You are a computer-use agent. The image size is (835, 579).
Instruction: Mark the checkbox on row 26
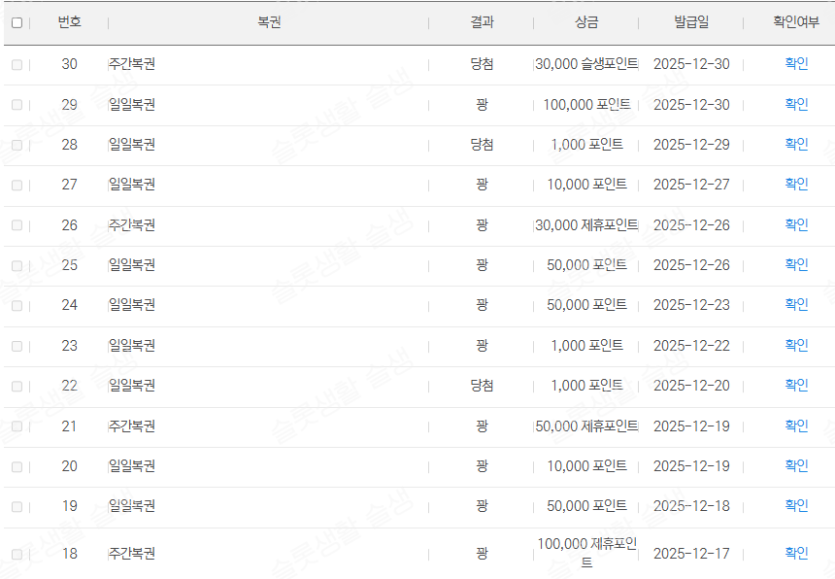(x=16, y=226)
